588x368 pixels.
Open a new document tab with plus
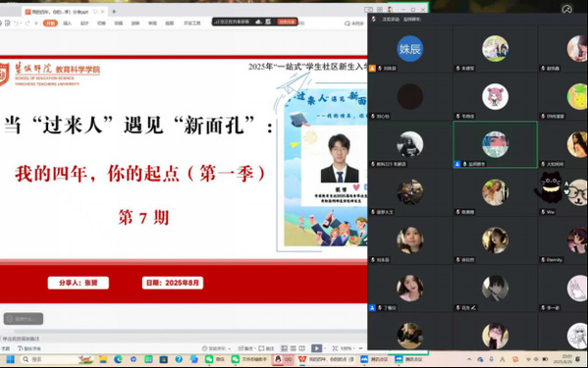coord(114,12)
